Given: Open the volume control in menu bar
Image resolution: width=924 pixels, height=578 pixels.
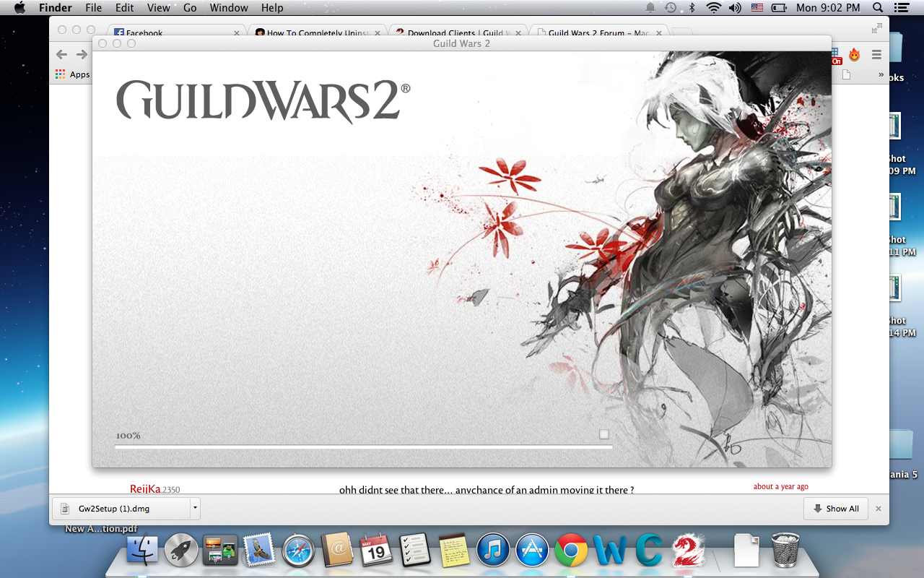Looking at the screenshot, I should point(735,8).
